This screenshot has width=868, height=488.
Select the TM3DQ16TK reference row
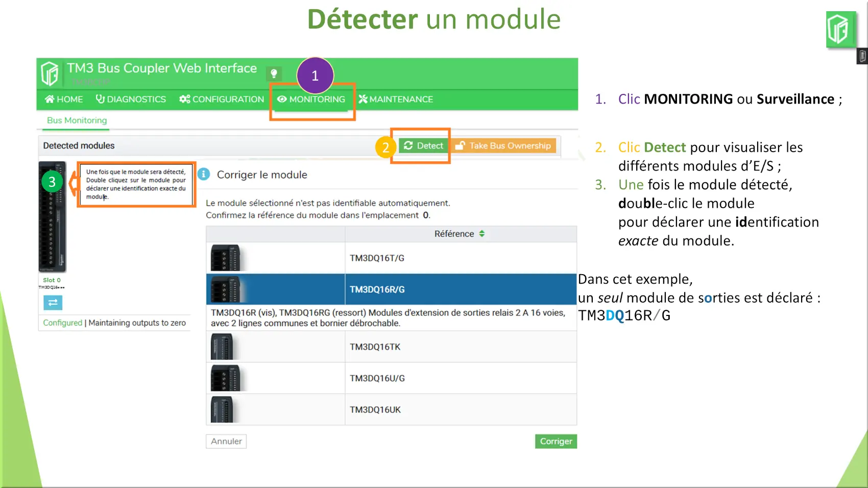tap(392, 347)
